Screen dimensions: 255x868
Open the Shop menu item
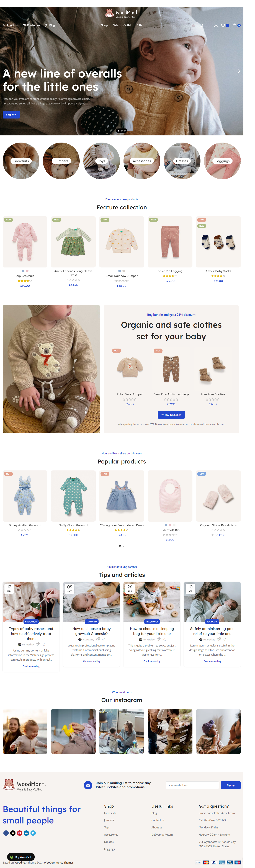coord(104,25)
